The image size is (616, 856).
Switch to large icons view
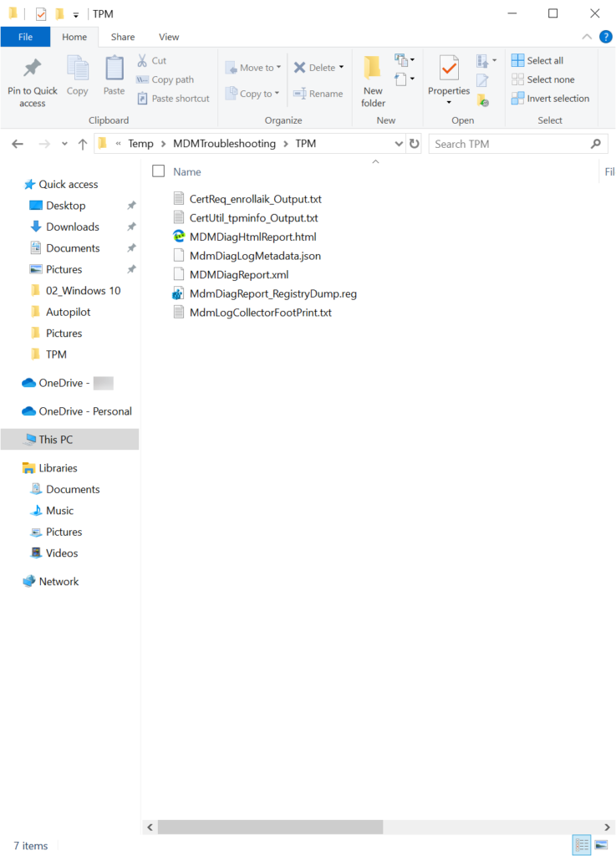(x=601, y=844)
